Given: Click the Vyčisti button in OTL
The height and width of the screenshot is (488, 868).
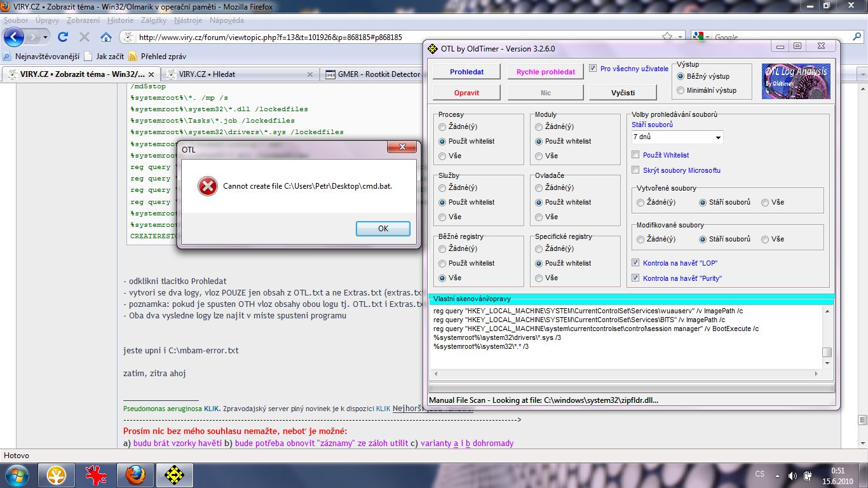Looking at the screenshot, I should click(623, 93).
